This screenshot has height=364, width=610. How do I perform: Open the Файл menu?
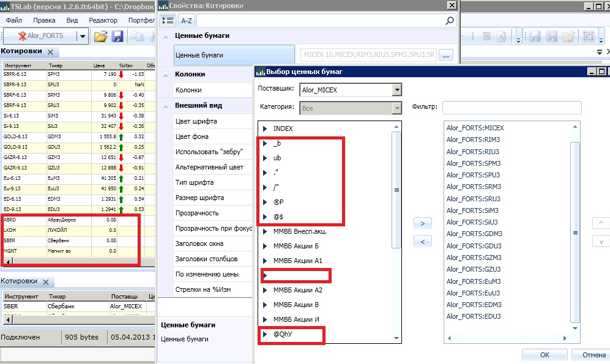pyautogui.click(x=14, y=20)
